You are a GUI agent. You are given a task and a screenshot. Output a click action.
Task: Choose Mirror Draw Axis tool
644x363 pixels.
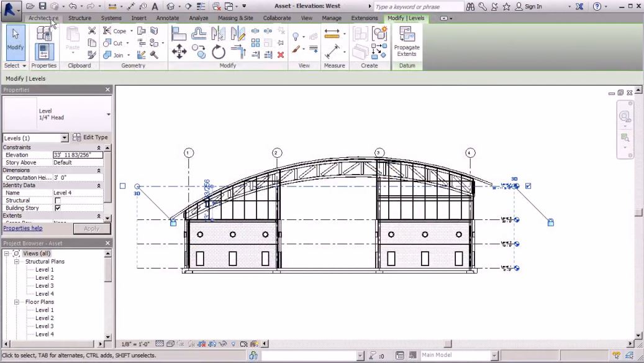tap(238, 34)
